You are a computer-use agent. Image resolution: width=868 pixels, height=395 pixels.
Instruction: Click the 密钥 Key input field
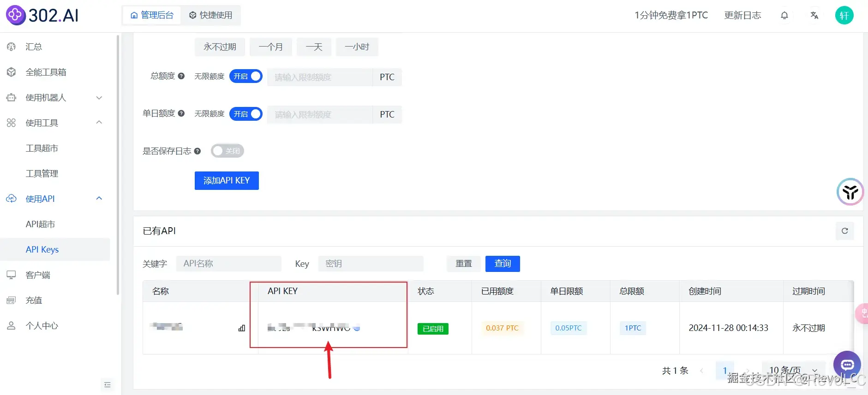371,264
